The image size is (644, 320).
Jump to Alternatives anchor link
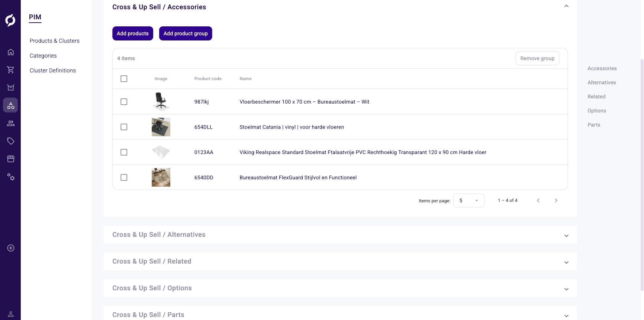pos(602,82)
